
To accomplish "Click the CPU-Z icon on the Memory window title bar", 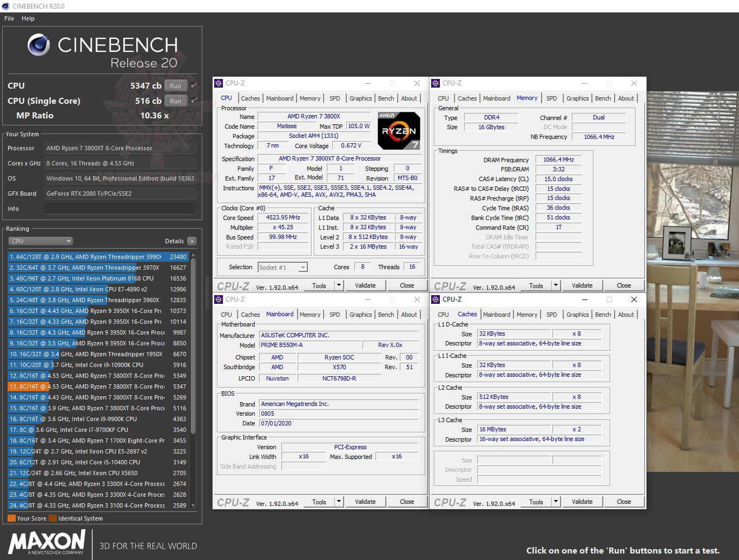I will coord(436,83).
